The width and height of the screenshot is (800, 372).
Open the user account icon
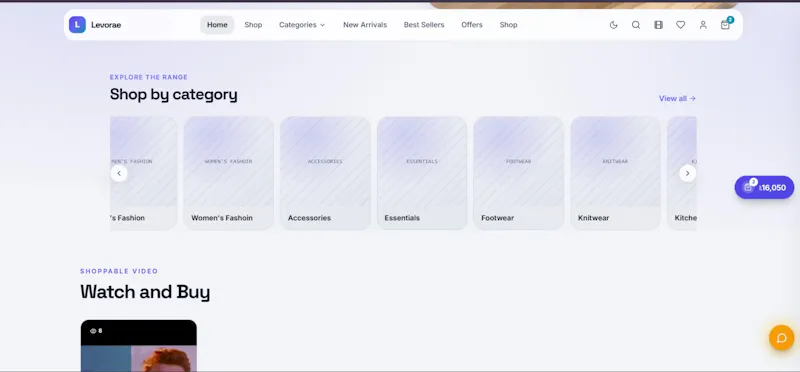click(703, 25)
